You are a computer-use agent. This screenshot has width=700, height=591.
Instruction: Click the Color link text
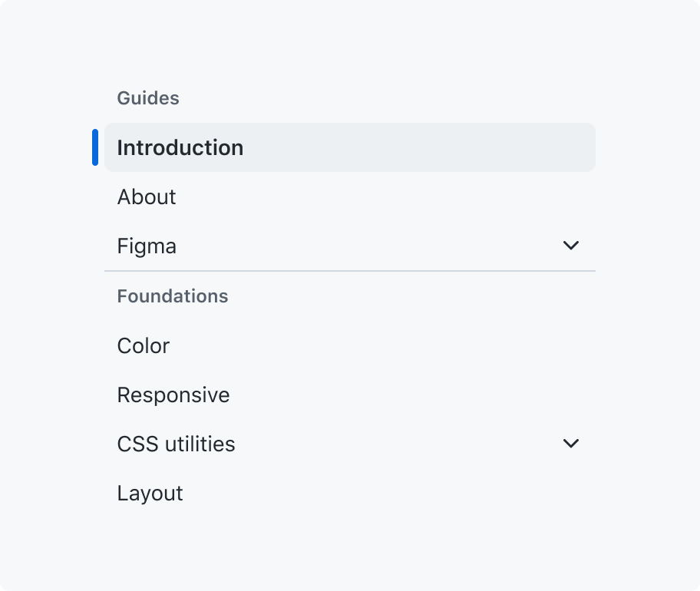pos(144,345)
